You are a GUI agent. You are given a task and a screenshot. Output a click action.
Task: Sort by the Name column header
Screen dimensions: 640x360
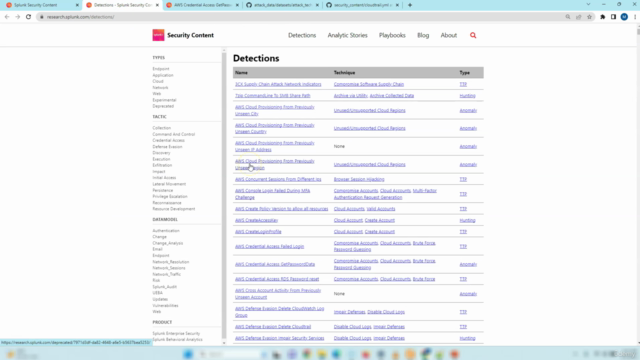click(241, 73)
